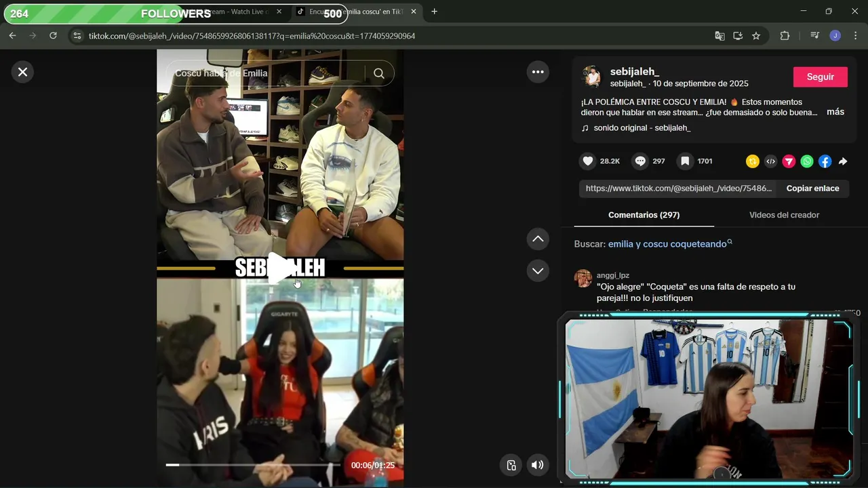Reload the page with refresh icon
Image resolution: width=868 pixels, height=488 pixels.
coord(53,36)
